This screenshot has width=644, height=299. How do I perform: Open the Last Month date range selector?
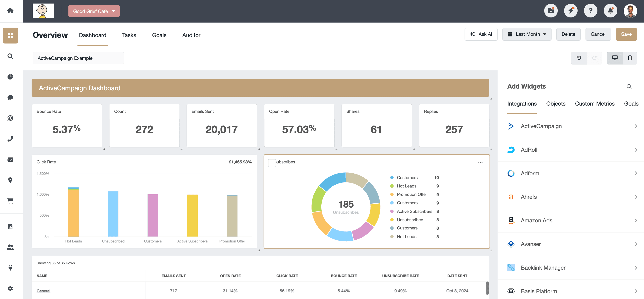click(527, 34)
